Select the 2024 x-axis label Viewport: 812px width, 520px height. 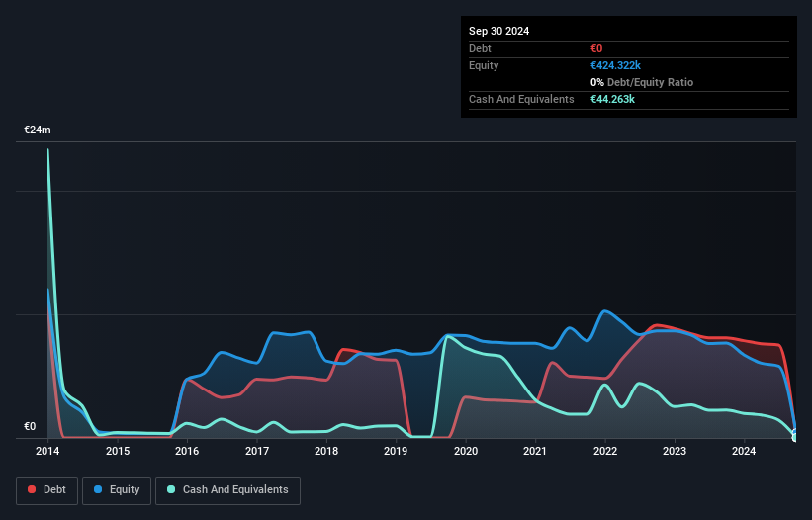click(x=744, y=451)
